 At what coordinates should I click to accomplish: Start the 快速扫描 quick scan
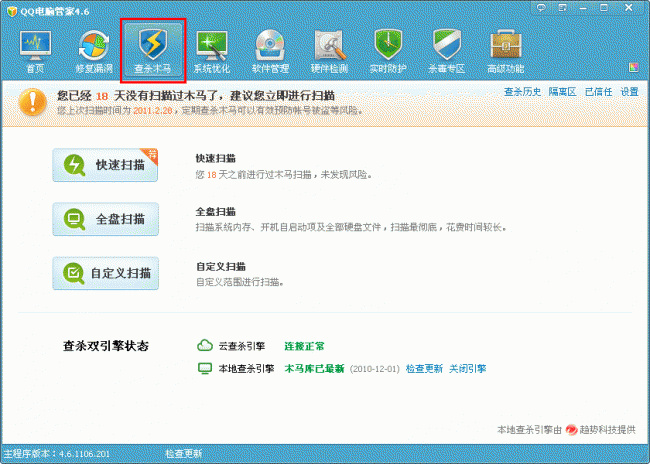[105, 165]
